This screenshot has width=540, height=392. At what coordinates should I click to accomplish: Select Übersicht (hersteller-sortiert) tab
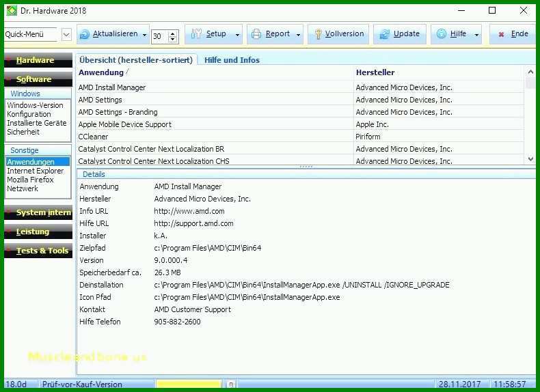(136, 60)
